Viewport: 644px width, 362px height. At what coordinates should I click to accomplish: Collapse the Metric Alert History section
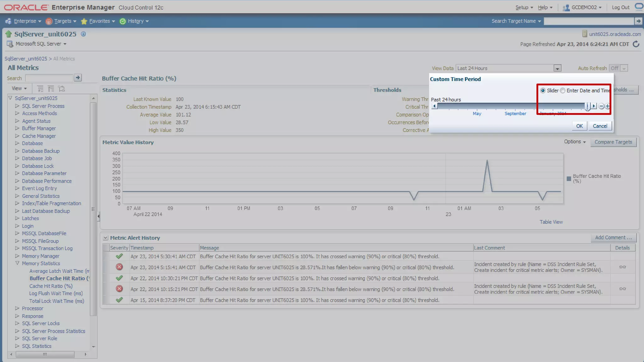click(106, 238)
